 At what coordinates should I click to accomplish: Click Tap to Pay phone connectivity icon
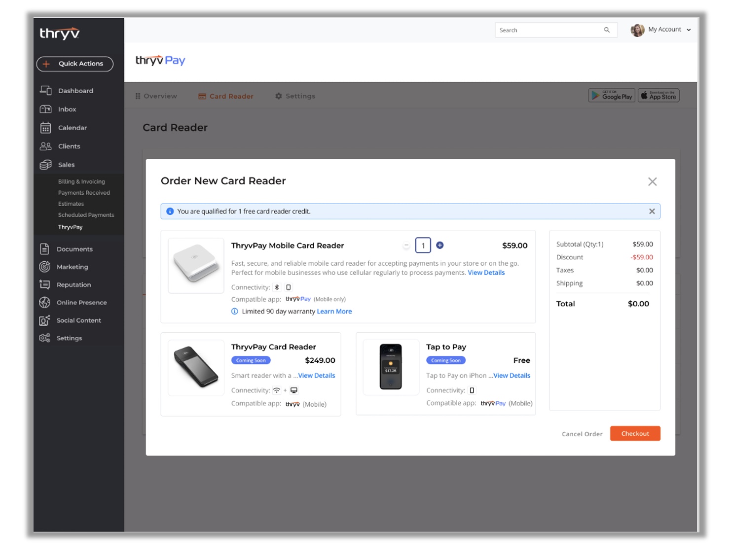click(x=472, y=390)
